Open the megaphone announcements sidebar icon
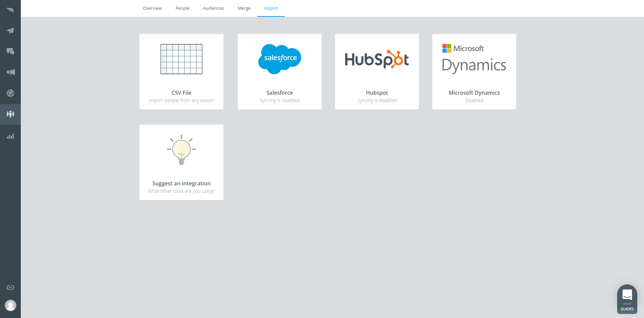Screen dimensions: 644x318 10,72
